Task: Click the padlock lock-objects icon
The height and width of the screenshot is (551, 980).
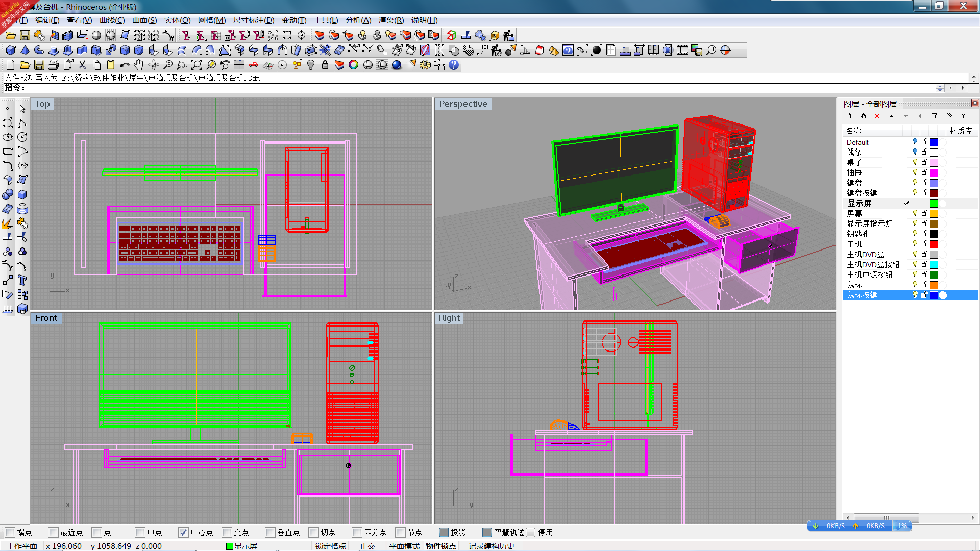Action: point(325,65)
